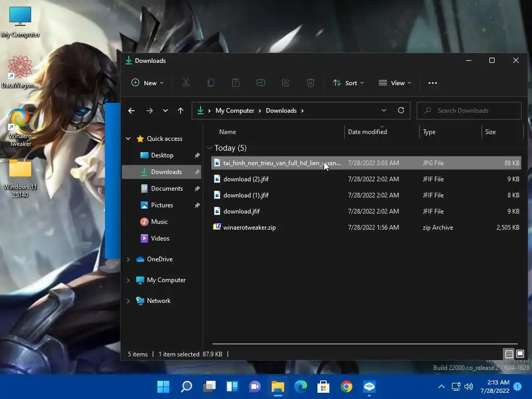
Task: Open recent locations dropdown arrow
Action: click(x=165, y=111)
